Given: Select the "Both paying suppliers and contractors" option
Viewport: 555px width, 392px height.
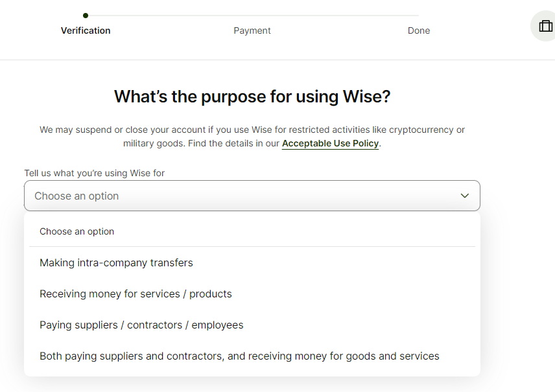Looking at the screenshot, I should [x=240, y=356].
